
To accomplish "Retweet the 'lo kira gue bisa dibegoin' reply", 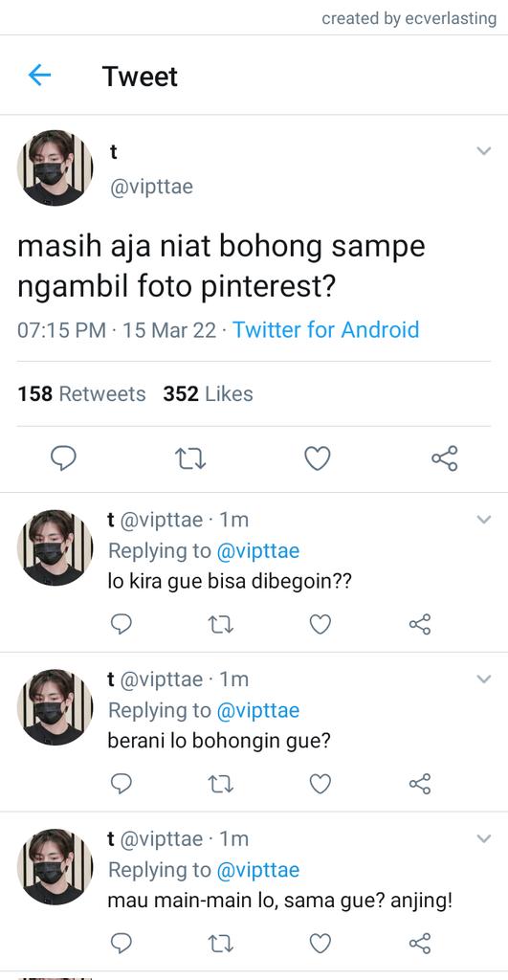I will pos(221,624).
